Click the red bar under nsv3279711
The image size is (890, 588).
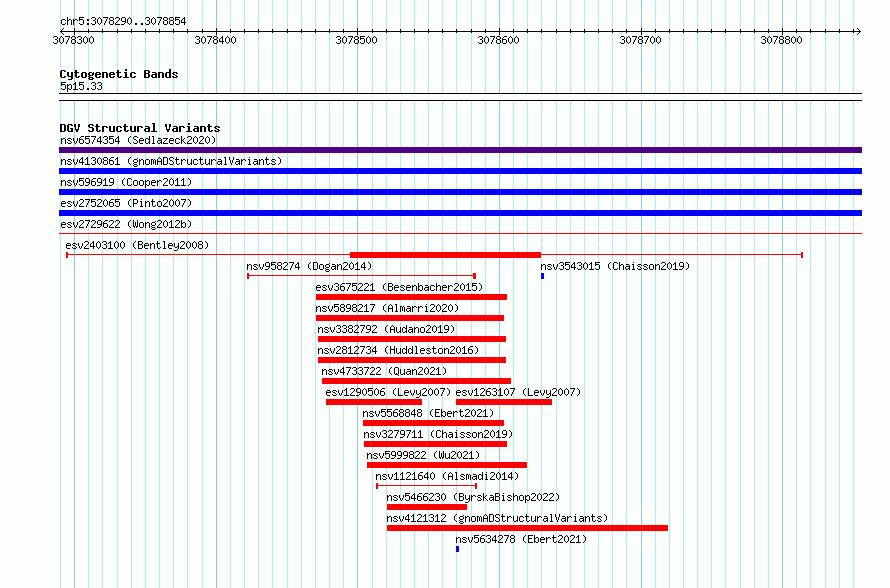tap(435, 444)
